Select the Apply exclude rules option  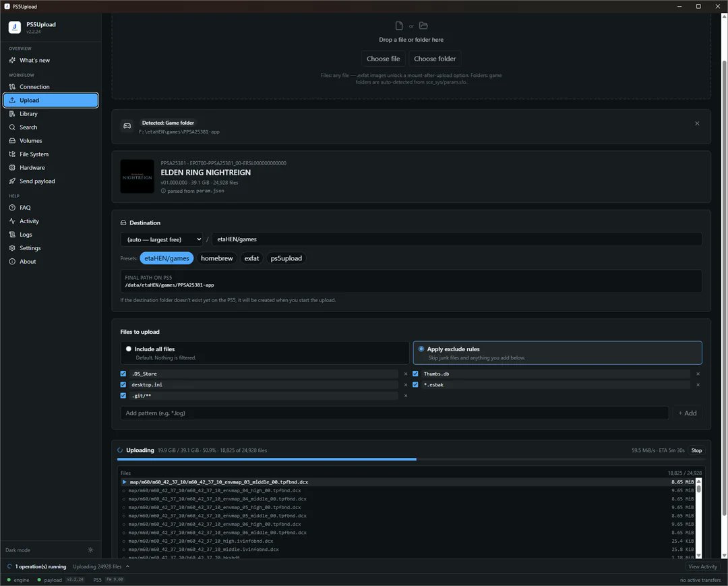(x=557, y=353)
